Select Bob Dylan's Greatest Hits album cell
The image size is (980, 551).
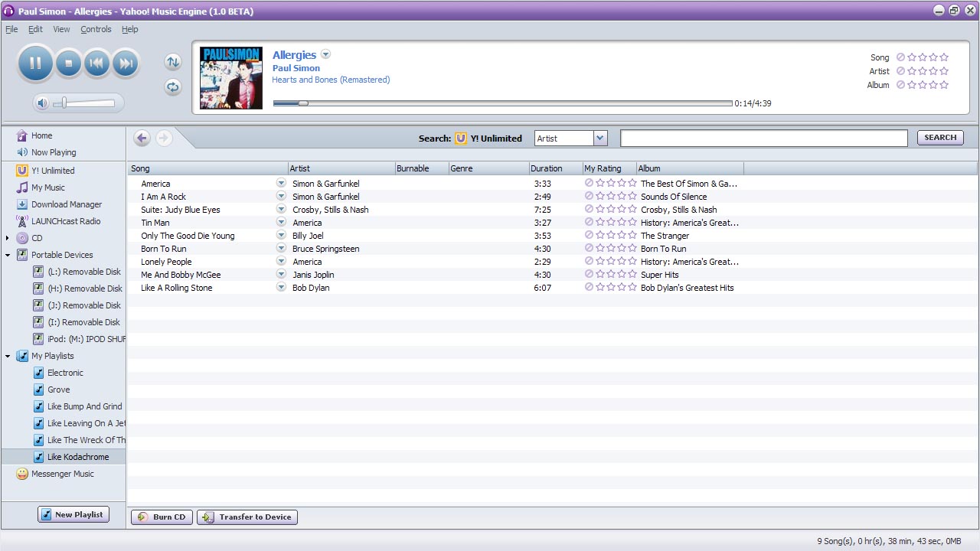click(x=687, y=288)
